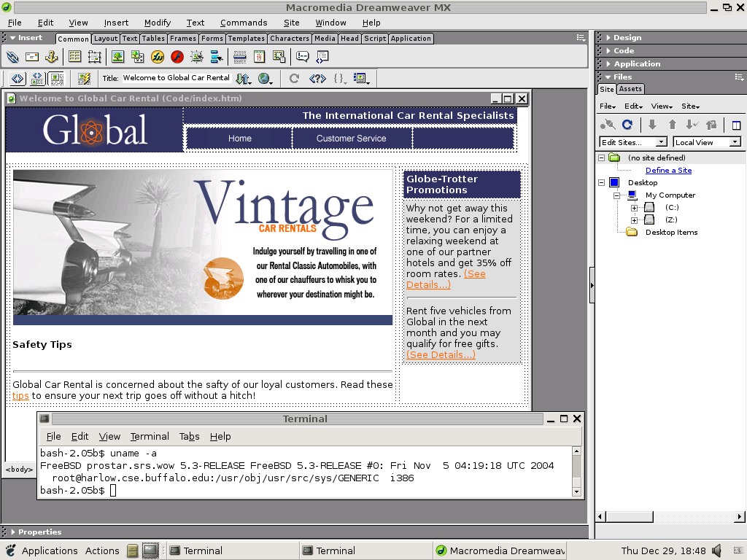Click the Home navigation cell
This screenshot has width=747, height=560.
click(x=239, y=139)
